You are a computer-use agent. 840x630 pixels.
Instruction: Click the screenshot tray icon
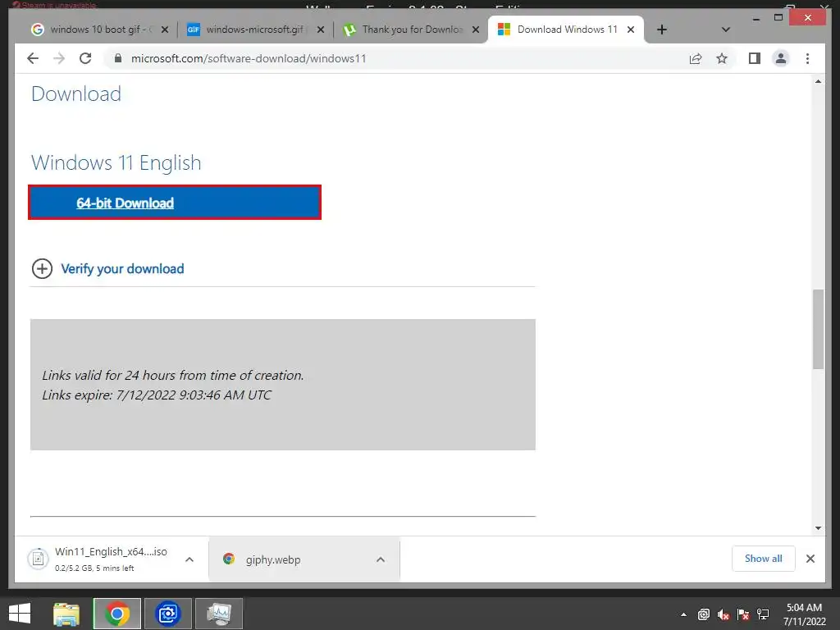(703, 614)
